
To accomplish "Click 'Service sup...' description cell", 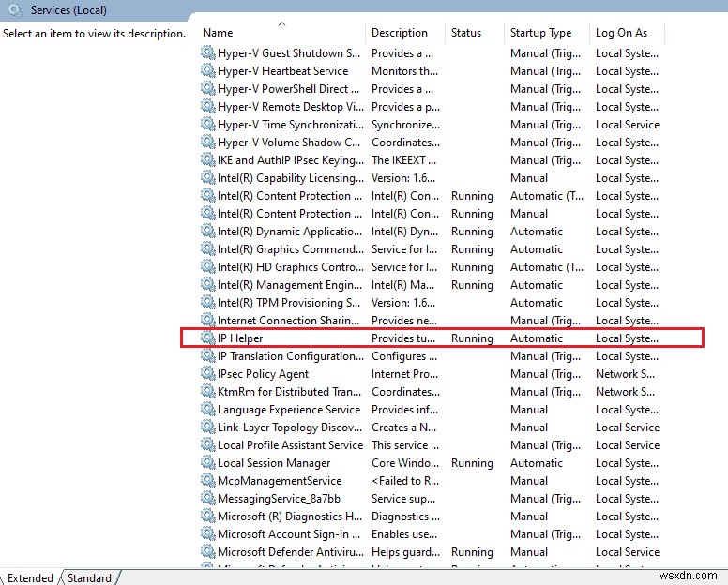I will (x=403, y=498).
